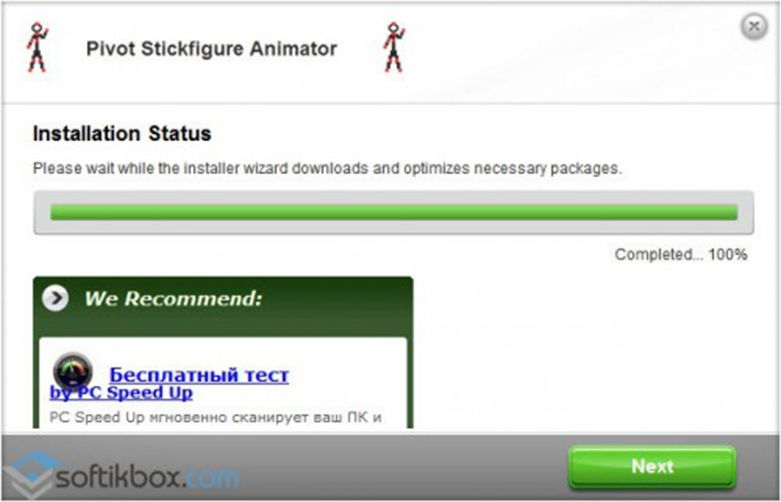The height and width of the screenshot is (502, 781).
Task: Click the Completed... 100% status text
Action: click(x=681, y=254)
